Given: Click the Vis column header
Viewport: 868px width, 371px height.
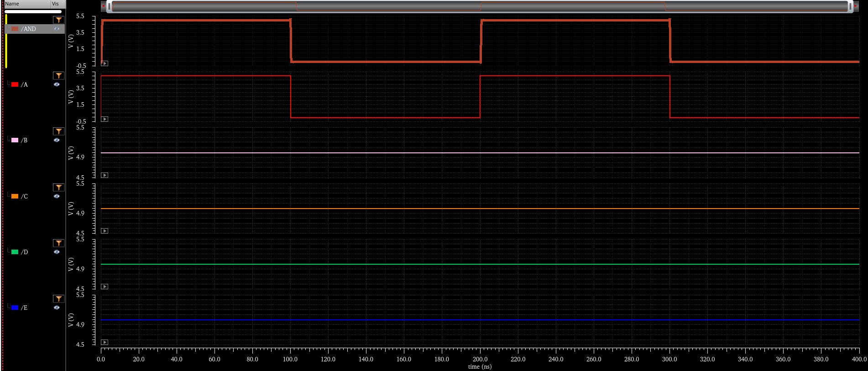Looking at the screenshot, I should [57, 4].
